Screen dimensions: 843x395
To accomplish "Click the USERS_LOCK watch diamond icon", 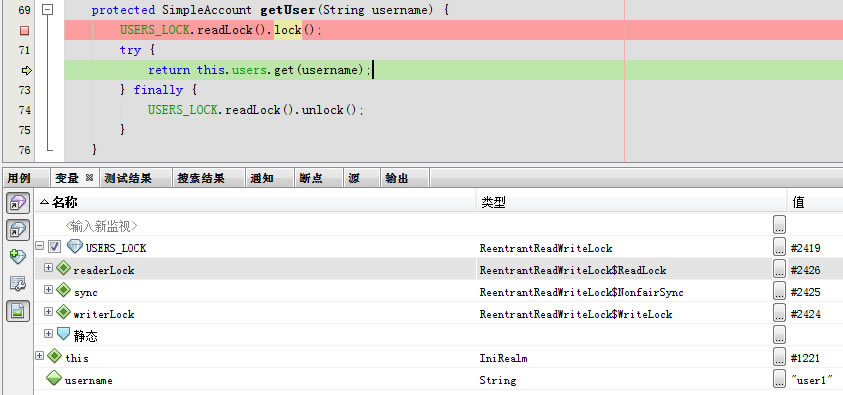I will tap(75, 246).
